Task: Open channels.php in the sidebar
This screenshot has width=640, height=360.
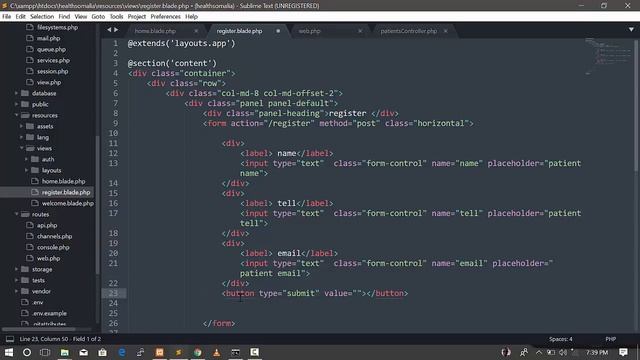Action: click(54, 236)
